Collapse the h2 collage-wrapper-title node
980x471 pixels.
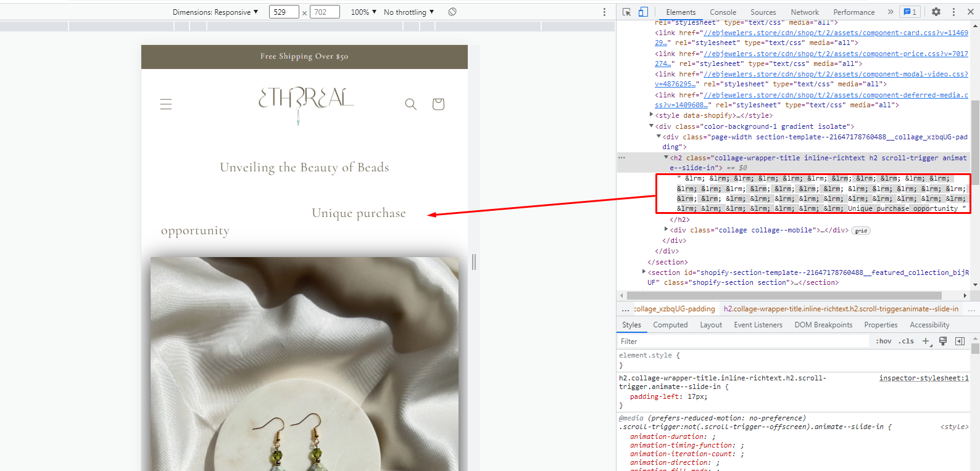pyautogui.click(x=666, y=157)
